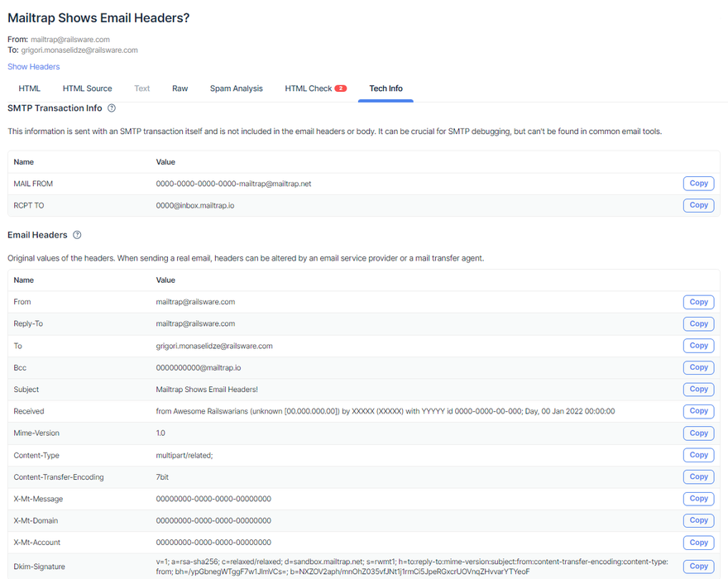Viewport: 728px width, 579px height.
Task: Copy the Bcc header value
Action: (x=698, y=367)
